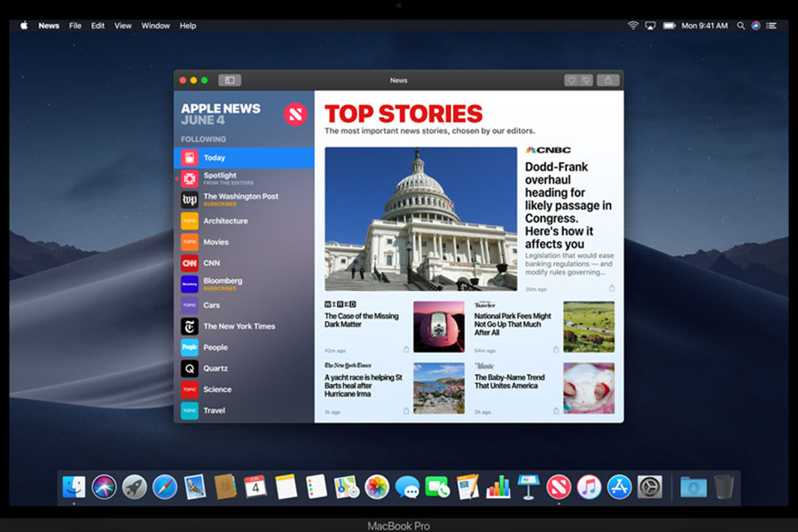Open Launchpad from the Dock

click(135, 487)
